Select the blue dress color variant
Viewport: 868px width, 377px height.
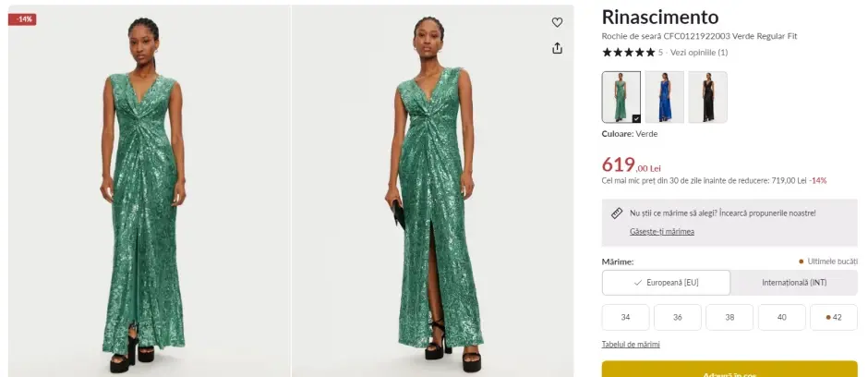(x=664, y=97)
